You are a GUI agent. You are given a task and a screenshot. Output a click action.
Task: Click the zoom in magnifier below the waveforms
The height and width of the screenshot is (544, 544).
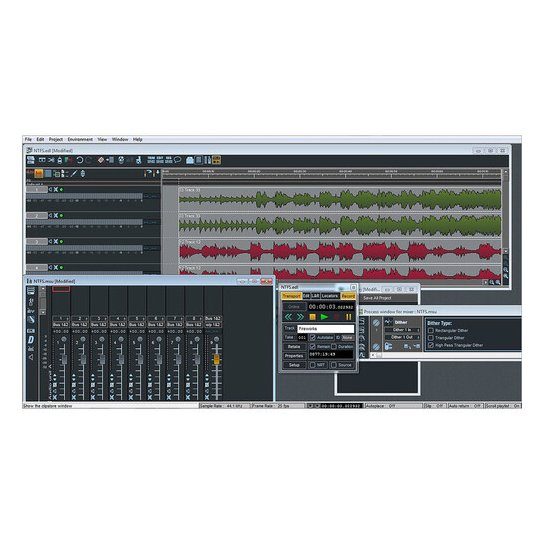pyautogui.click(x=491, y=282)
